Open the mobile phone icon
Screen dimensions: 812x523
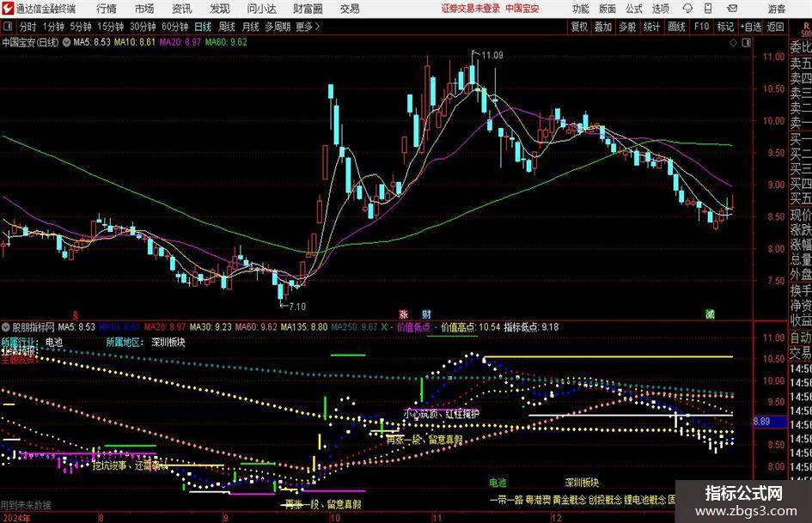pyautogui.click(x=708, y=9)
